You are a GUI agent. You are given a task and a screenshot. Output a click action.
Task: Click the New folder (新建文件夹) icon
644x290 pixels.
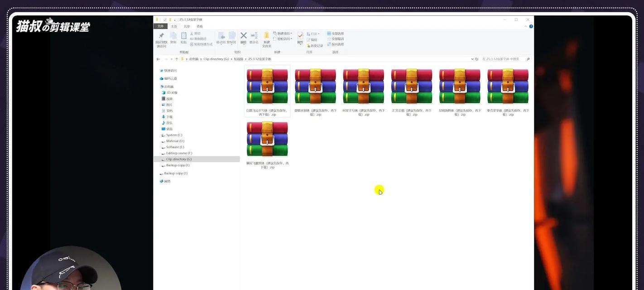267,36
